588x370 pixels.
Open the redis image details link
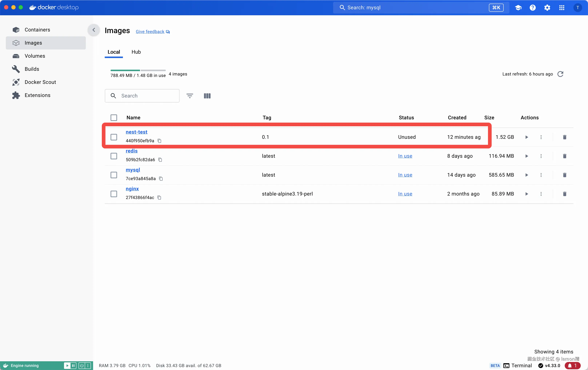coord(132,151)
